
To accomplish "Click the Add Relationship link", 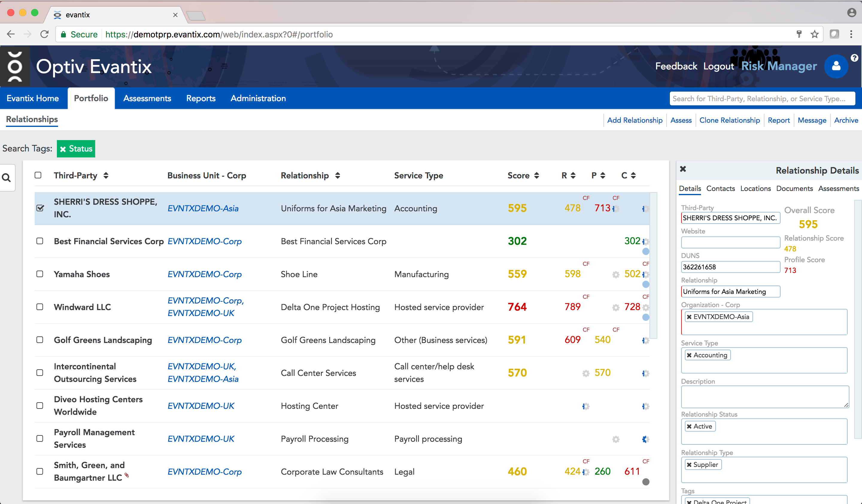I will pyautogui.click(x=635, y=120).
